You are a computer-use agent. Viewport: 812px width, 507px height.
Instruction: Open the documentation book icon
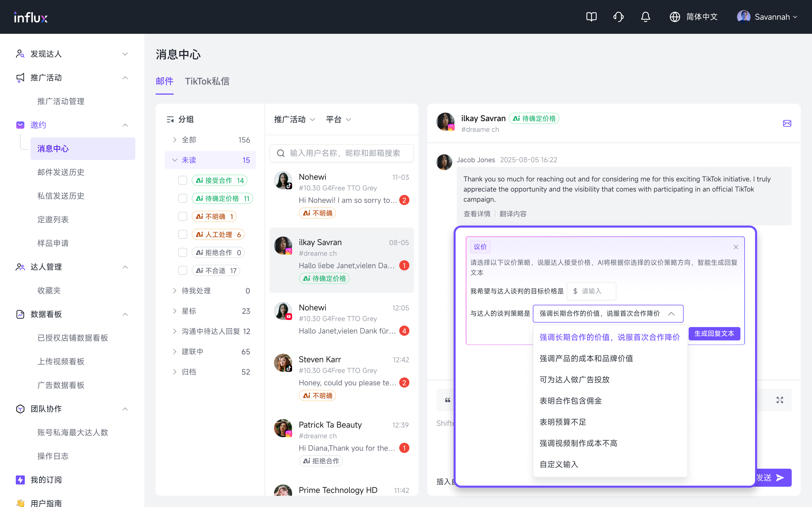click(x=591, y=17)
